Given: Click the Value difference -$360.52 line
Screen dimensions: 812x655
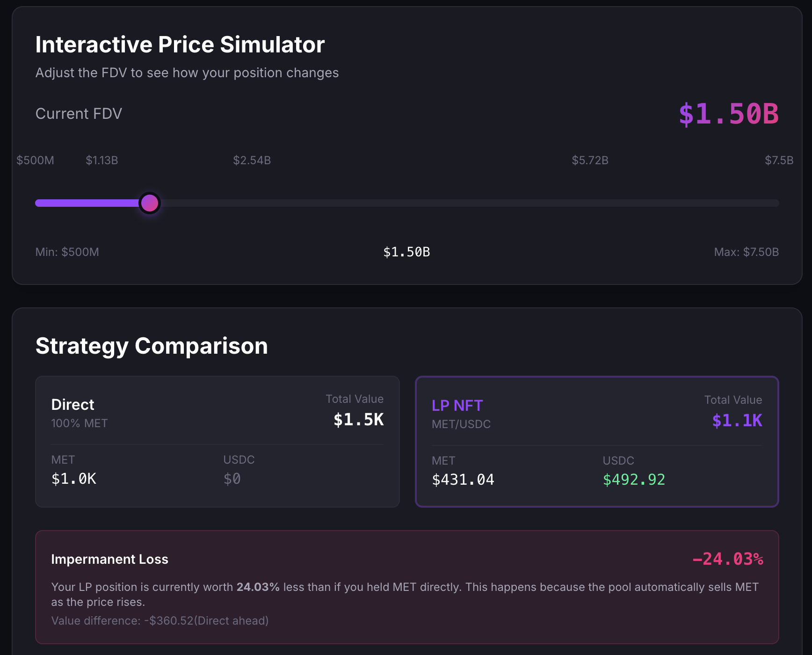Looking at the screenshot, I should (160, 621).
